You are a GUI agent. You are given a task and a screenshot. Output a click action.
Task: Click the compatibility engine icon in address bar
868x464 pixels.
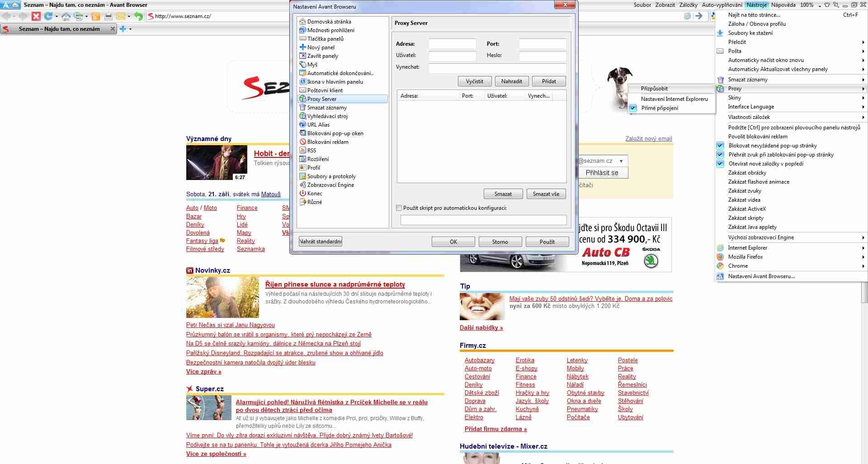coord(687,16)
